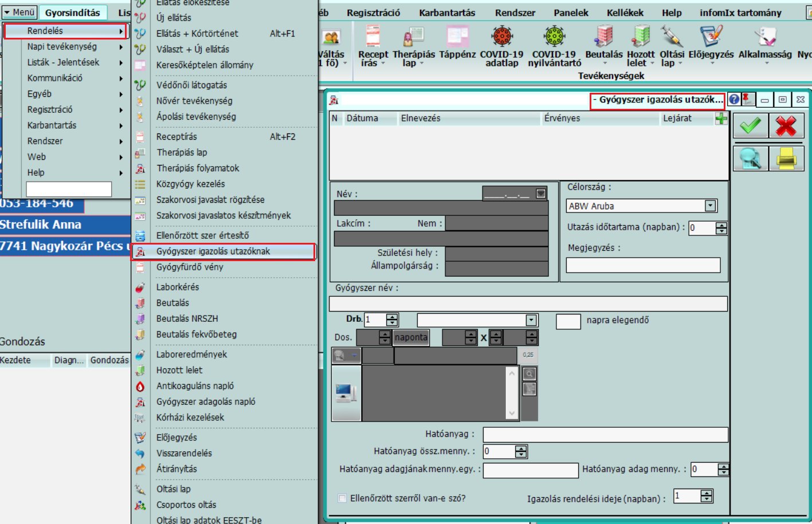The height and width of the screenshot is (524, 812).
Task: Enable 'Ellenőrzött szerről van-e szó?' checkbox
Action: tap(342, 498)
